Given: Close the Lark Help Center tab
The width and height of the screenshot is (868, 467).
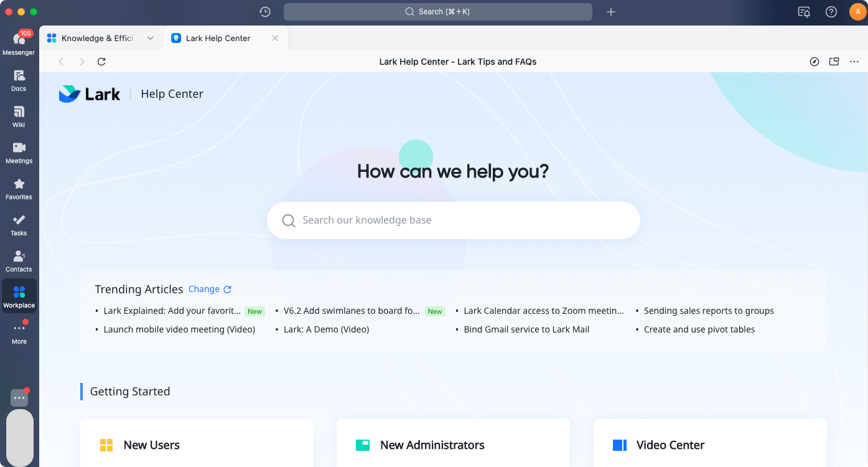Looking at the screenshot, I should coord(275,38).
